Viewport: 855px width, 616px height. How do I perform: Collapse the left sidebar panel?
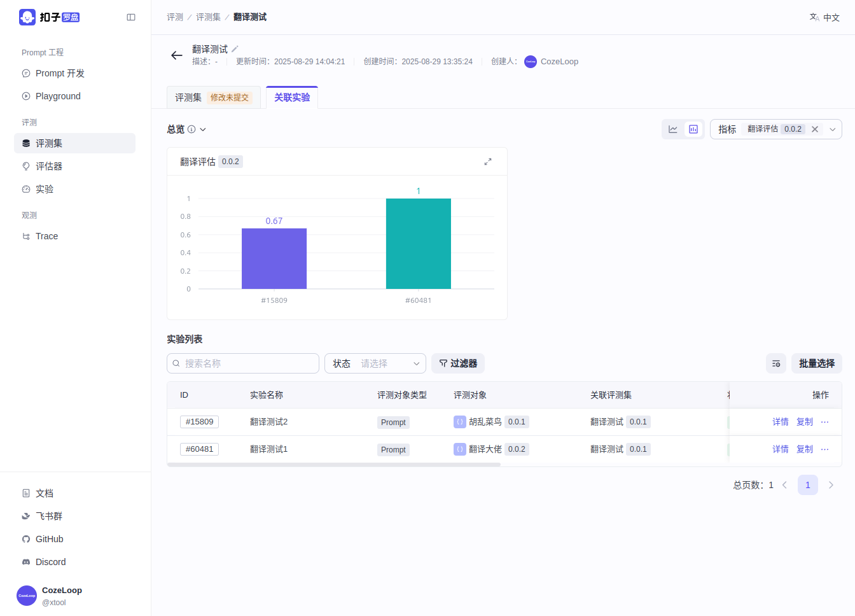pyautogui.click(x=131, y=17)
